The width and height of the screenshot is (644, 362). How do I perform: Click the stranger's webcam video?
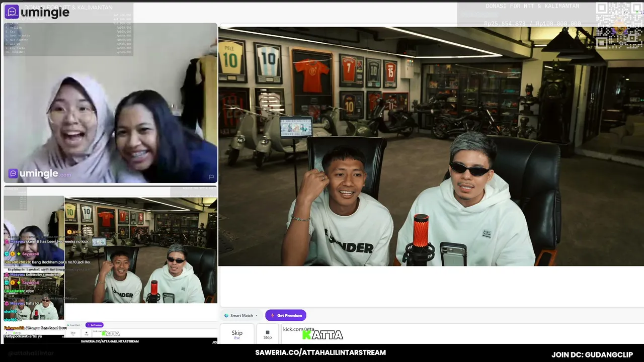tap(111, 103)
